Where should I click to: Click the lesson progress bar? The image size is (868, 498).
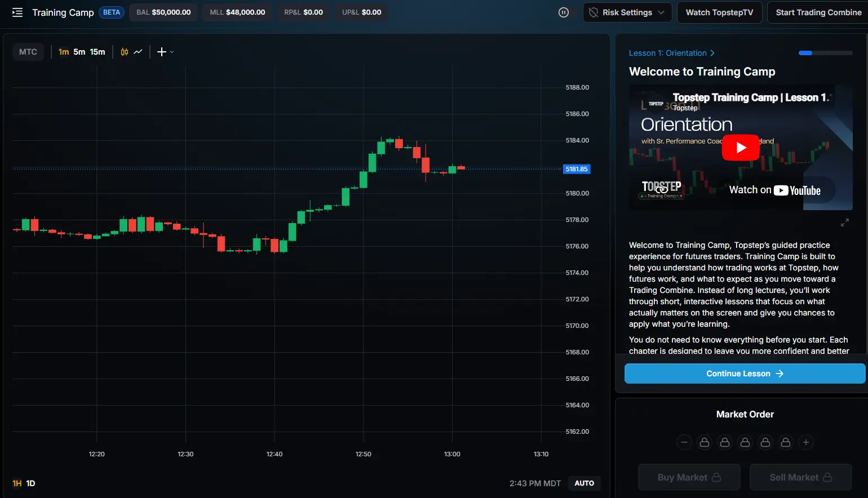pyautogui.click(x=825, y=52)
